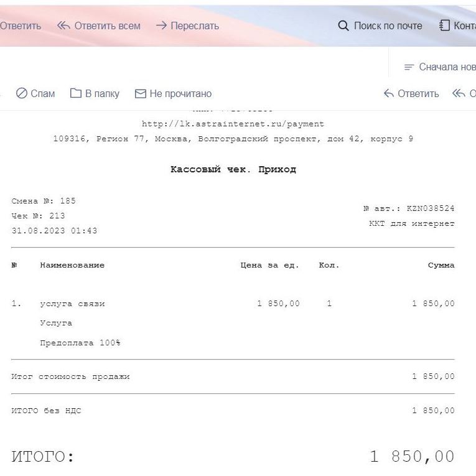Open the Сначала новые sort dropdown

point(447,67)
